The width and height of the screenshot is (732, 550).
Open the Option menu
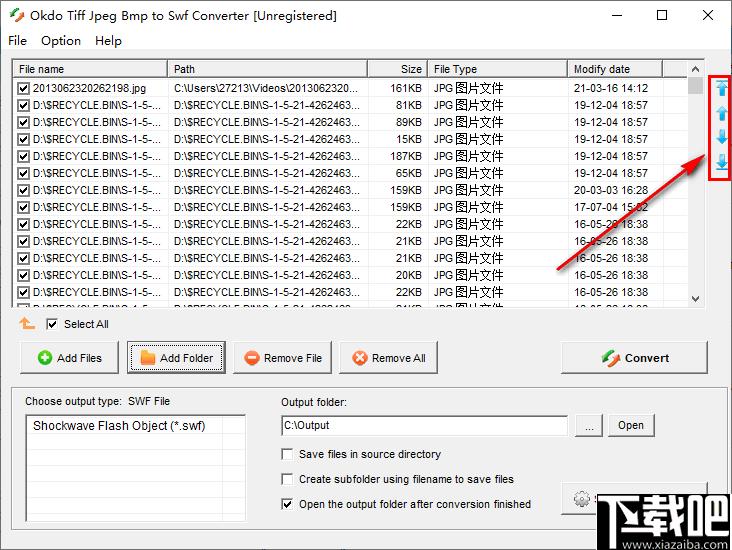pyautogui.click(x=61, y=41)
